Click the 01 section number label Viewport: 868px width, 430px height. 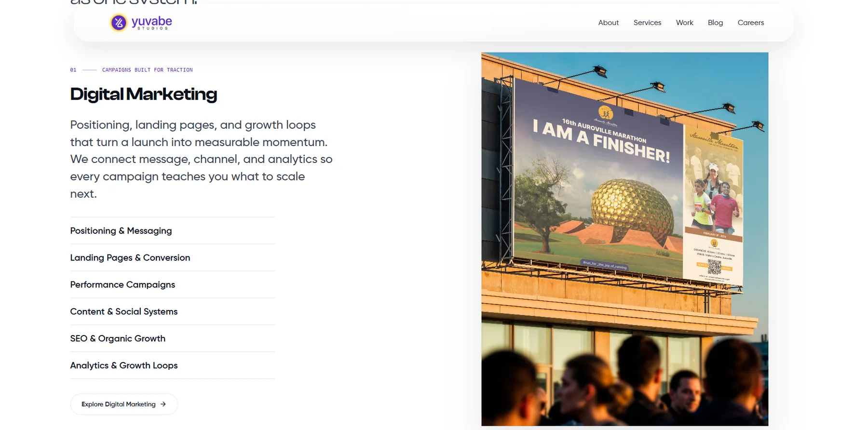pos(73,70)
